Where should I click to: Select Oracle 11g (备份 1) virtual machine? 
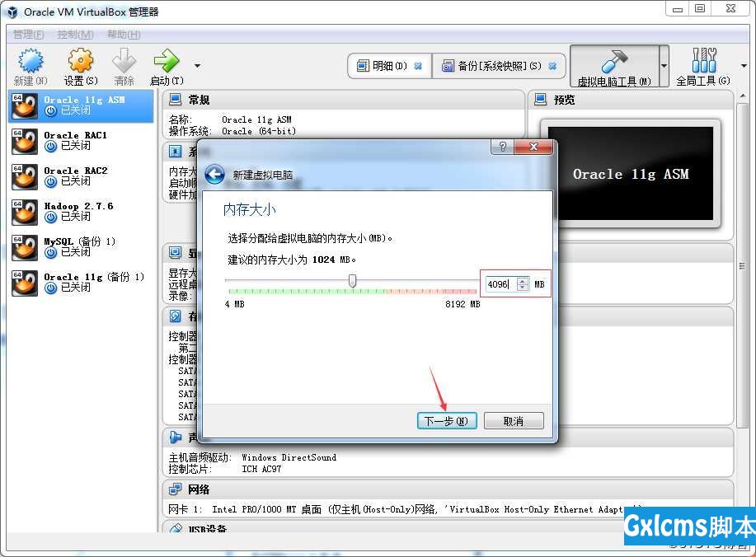(x=81, y=283)
